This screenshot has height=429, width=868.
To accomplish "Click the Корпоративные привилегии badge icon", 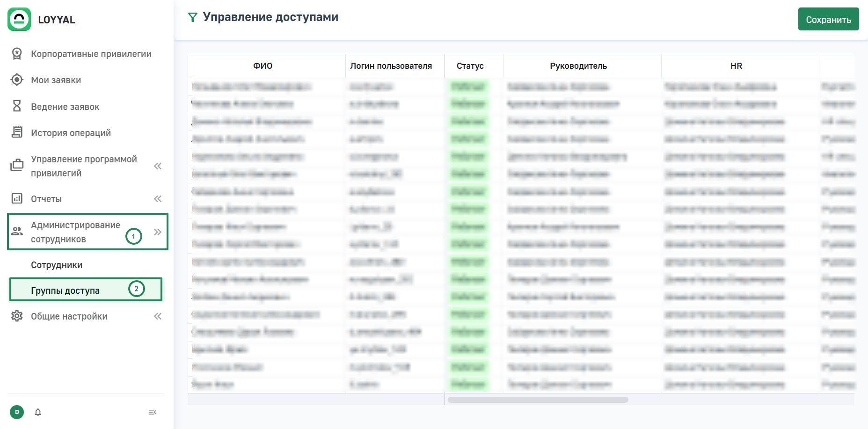I will (x=17, y=54).
